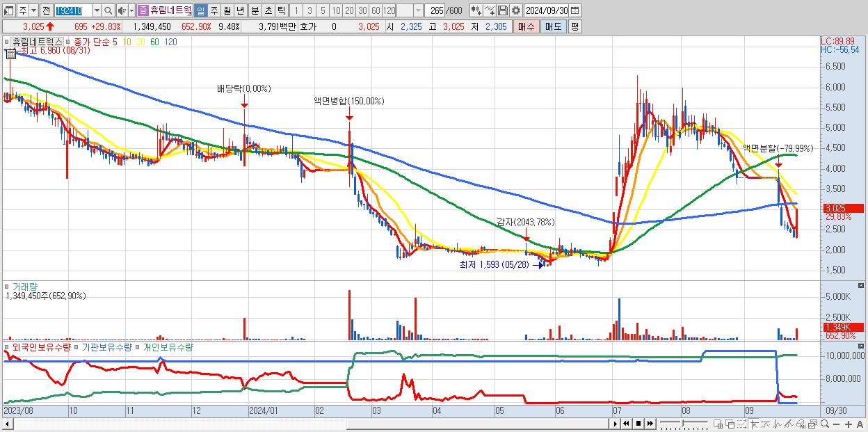
Task: Switch to 주 weekly period tab
Action: (x=214, y=11)
